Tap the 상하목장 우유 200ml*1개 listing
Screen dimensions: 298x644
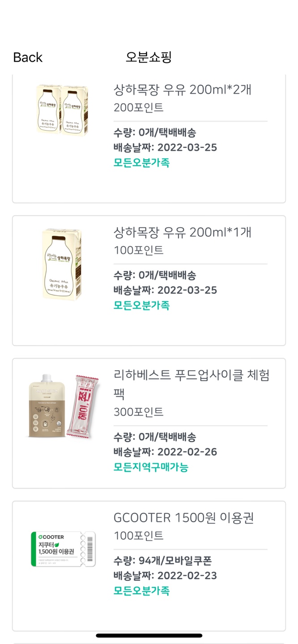click(181, 232)
